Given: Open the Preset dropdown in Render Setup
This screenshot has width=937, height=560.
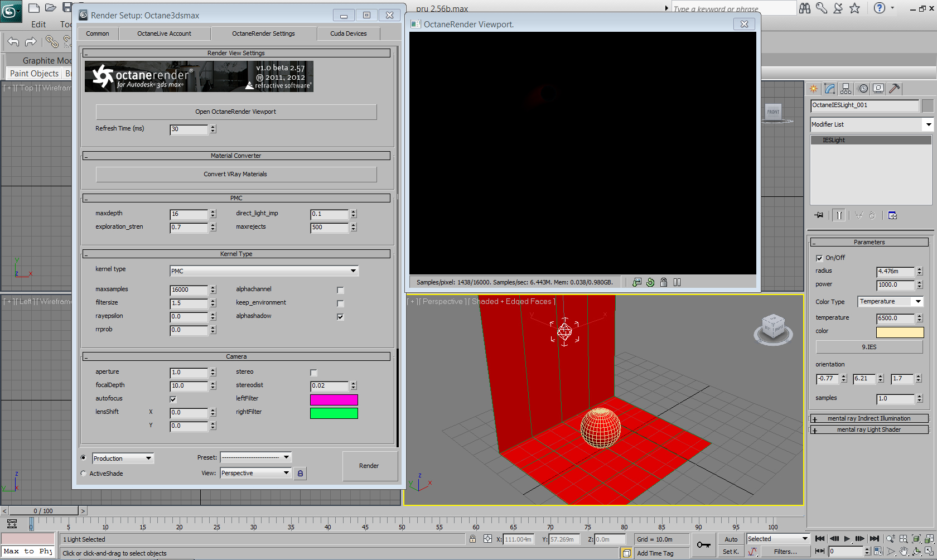Looking at the screenshot, I should coord(256,457).
